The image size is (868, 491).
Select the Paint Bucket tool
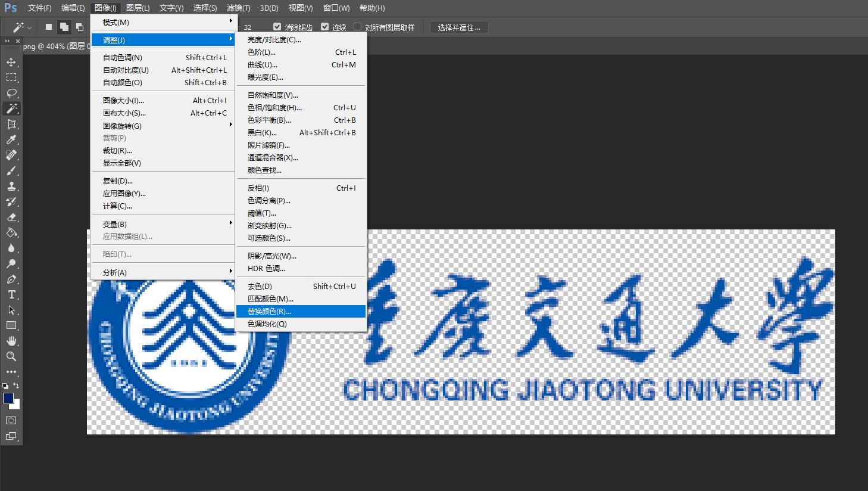coord(11,232)
